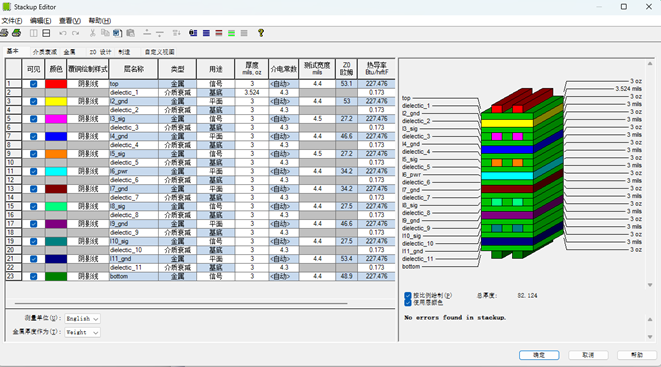Toggle visibility checkbox for l4_gnd layer
The width and height of the screenshot is (661, 367).
(33, 137)
